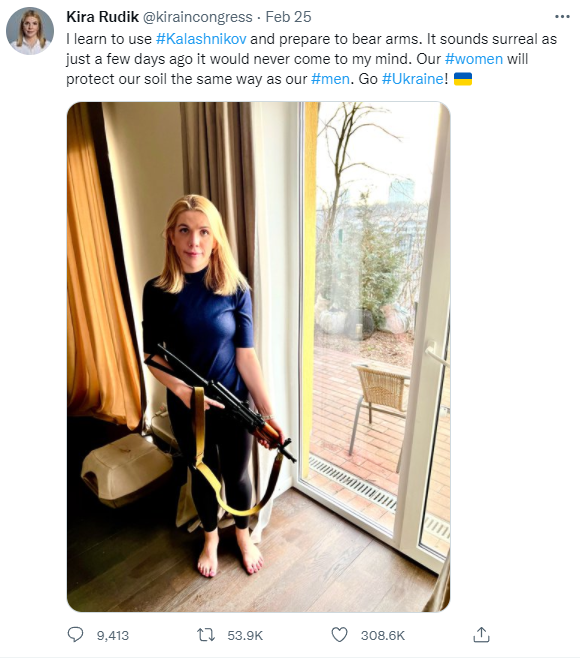
Task: Click the 9,413 replies count
Action: 113,635
